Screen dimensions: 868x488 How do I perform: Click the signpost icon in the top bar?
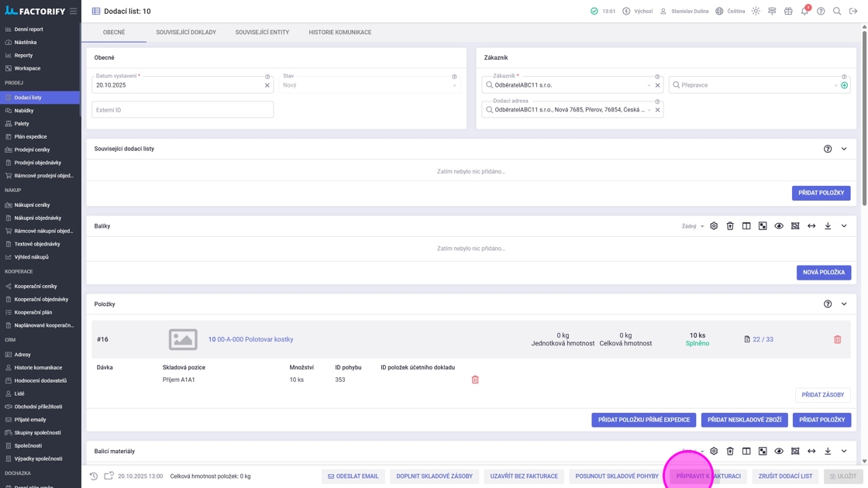[x=772, y=11]
